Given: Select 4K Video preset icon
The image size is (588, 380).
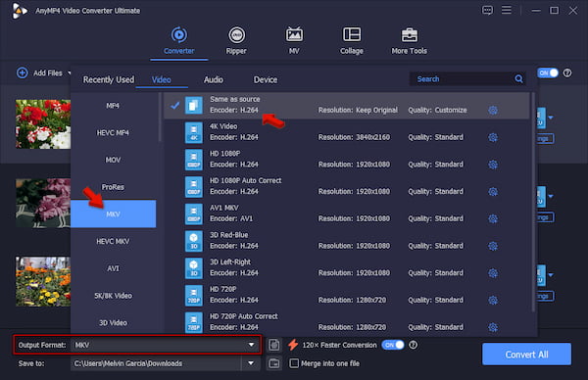Looking at the screenshot, I should click(x=193, y=132).
